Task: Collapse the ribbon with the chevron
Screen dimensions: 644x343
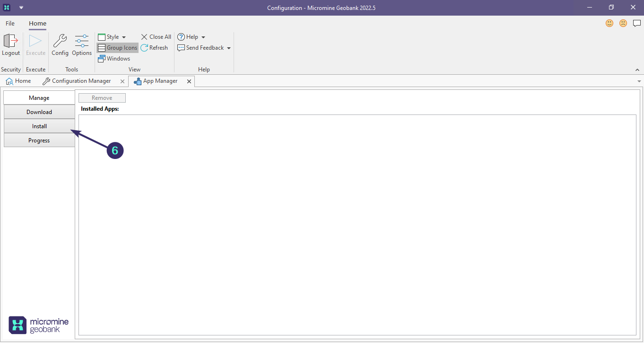Action: 637,70
